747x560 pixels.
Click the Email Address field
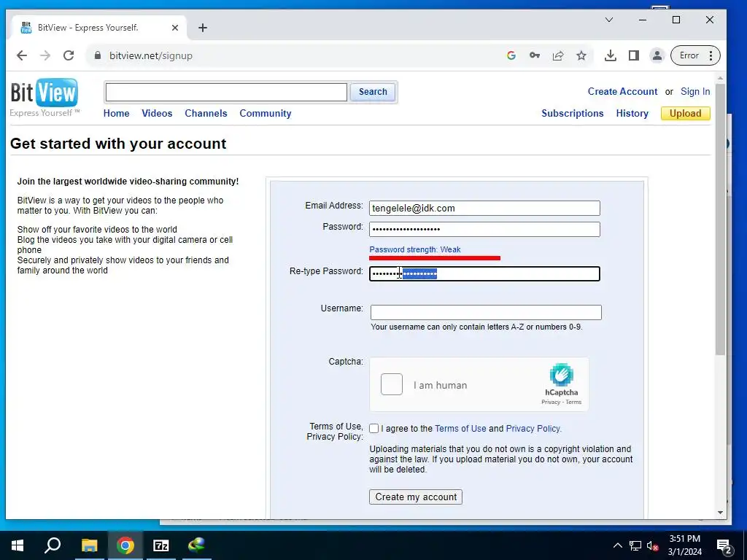coord(484,208)
